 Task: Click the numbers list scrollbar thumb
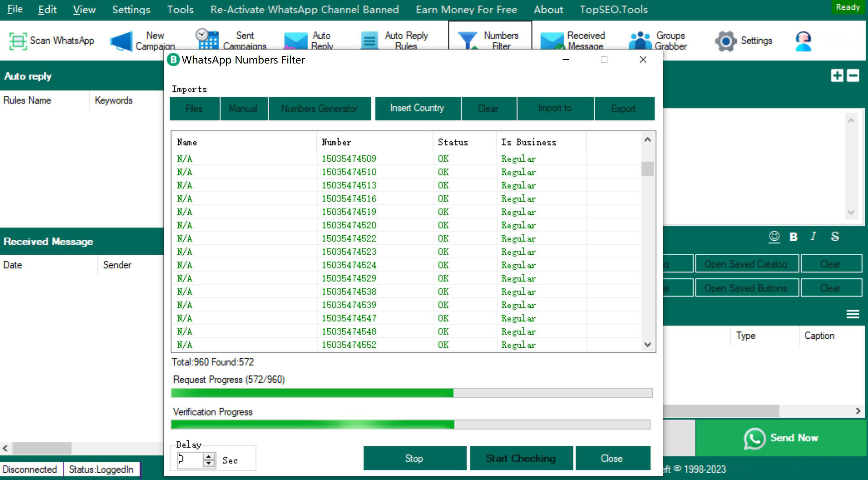tap(647, 169)
